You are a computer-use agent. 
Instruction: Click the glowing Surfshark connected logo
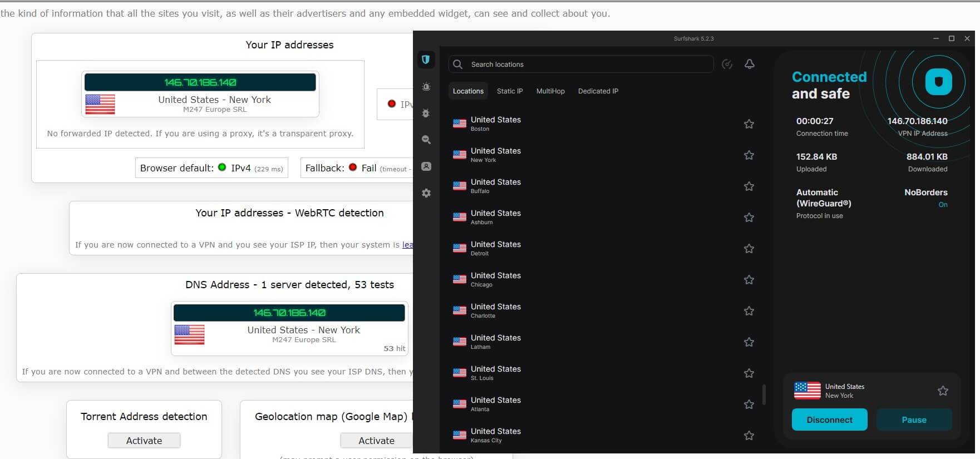[x=939, y=82]
